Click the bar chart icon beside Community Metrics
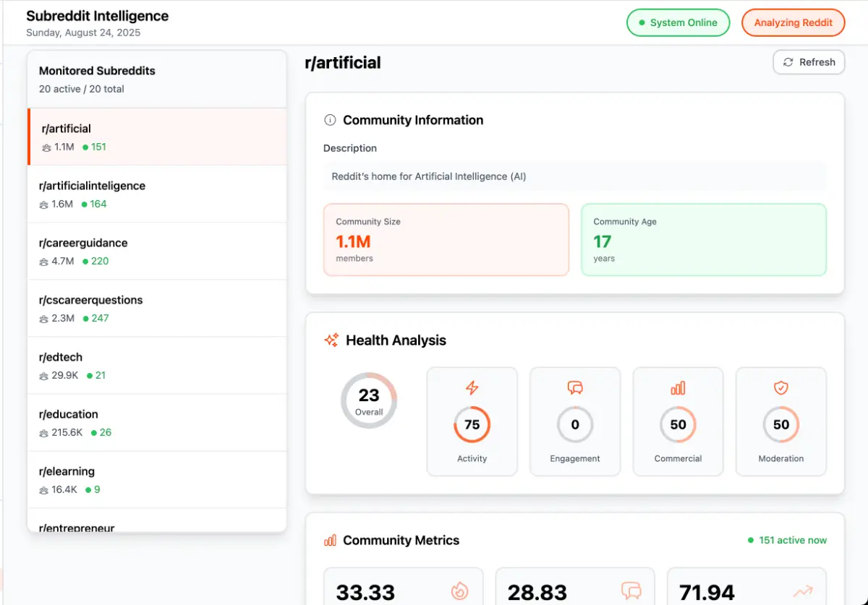The height and width of the screenshot is (605, 868). pos(330,540)
